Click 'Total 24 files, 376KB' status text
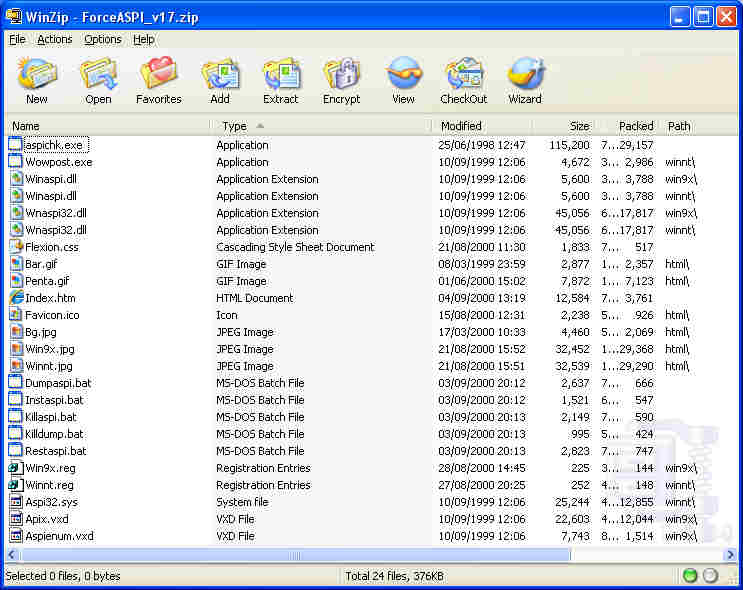743x590 pixels. 394,576
